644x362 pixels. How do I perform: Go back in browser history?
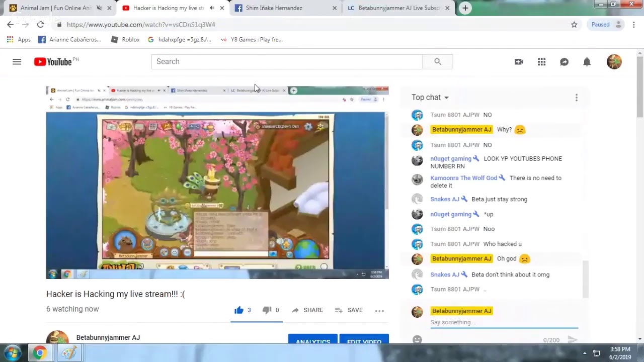(10, 25)
